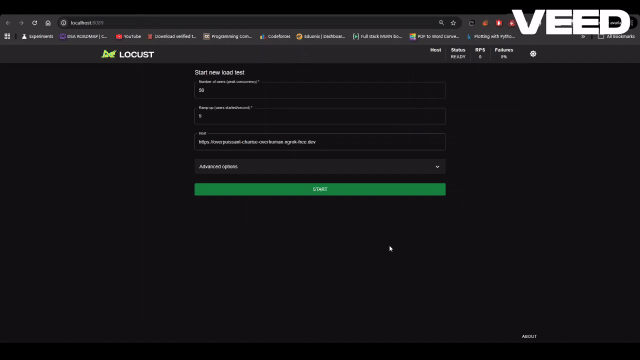The image size is (640, 360).
Task: Click the browser back arrow
Action: [8, 23]
